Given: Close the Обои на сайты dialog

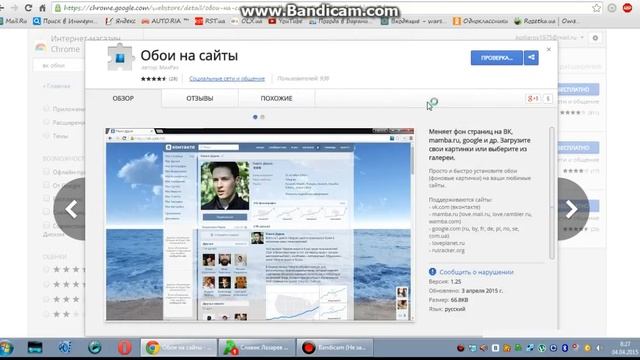Looking at the screenshot, I should (x=549, y=49).
